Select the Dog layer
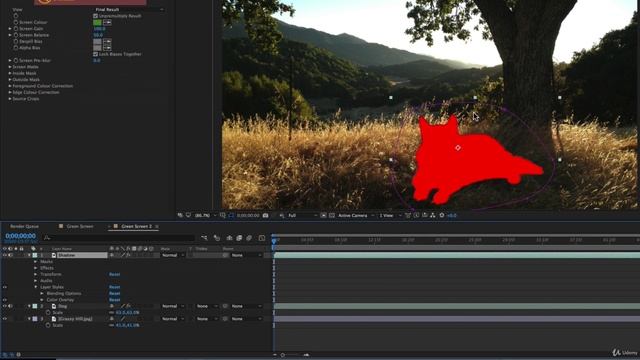Image resolution: width=640 pixels, height=360 pixels. (62, 306)
